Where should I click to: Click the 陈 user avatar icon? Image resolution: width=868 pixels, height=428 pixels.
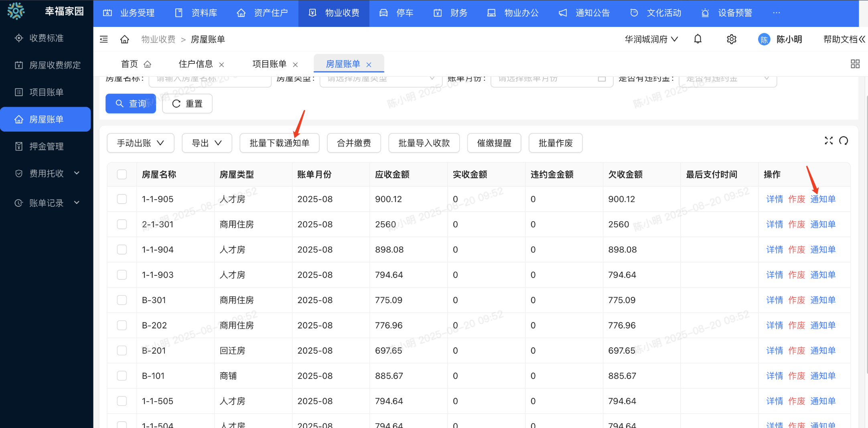coord(764,39)
